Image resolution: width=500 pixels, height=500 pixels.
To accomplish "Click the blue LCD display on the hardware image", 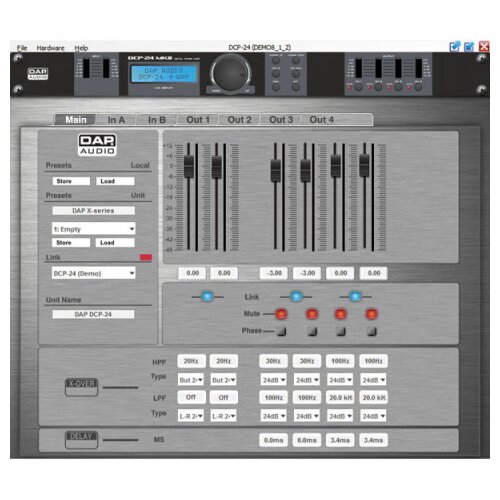I will [x=164, y=74].
